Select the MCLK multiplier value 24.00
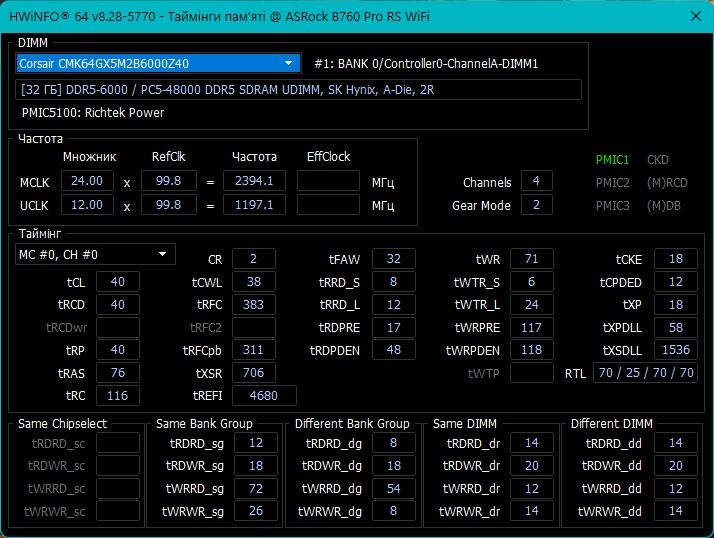 pos(87,181)
